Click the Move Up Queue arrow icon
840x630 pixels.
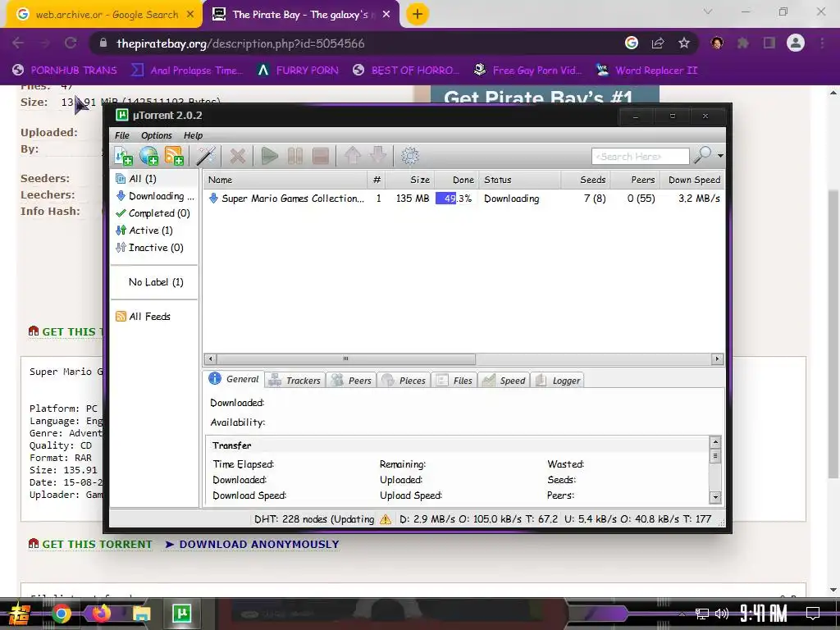pyautogui.click(x=353, y=156)
